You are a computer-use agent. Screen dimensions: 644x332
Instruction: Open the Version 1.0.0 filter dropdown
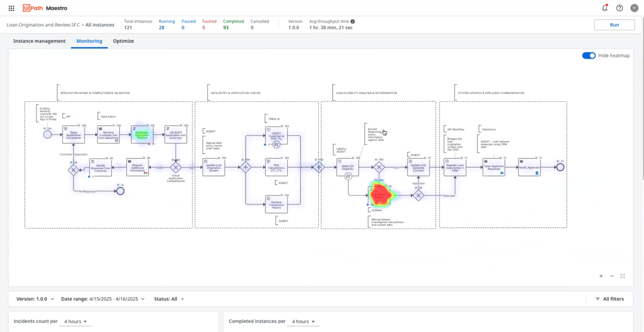point(35,299)
